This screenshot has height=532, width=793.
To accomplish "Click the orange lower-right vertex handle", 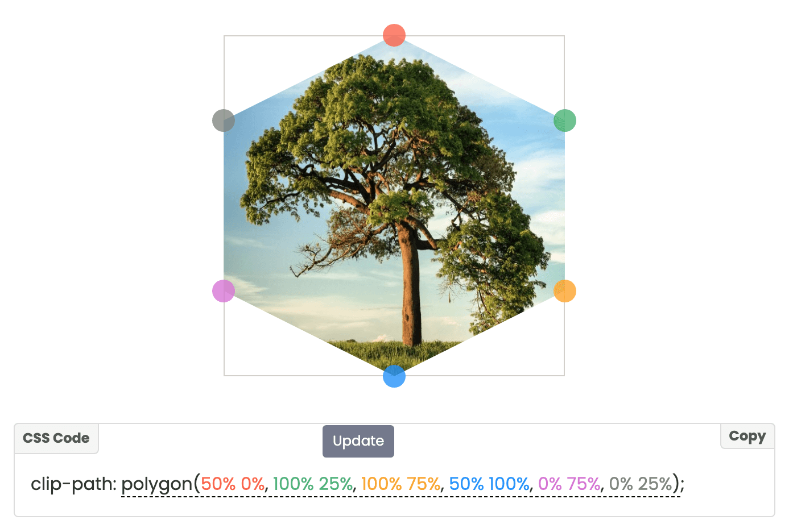I will coord(565,291).
